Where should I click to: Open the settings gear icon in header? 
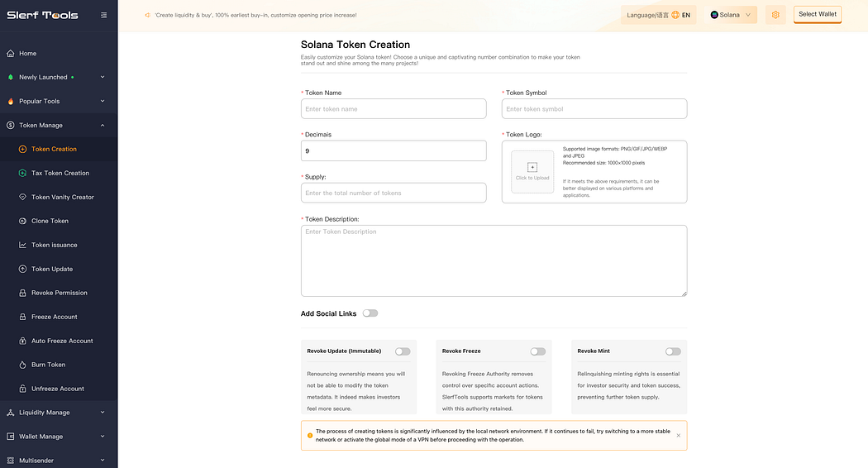click(x=775, y=15)
